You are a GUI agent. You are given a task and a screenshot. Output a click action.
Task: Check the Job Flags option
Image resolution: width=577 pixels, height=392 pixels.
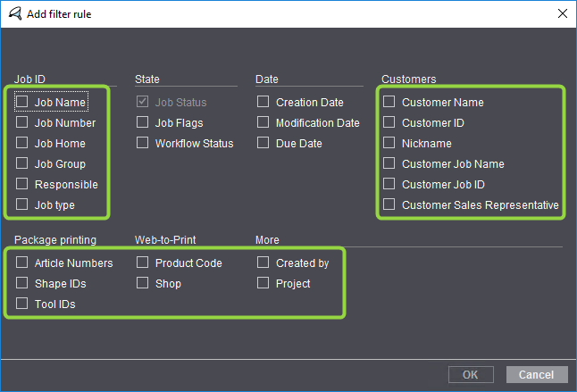(x=143, y=122)
